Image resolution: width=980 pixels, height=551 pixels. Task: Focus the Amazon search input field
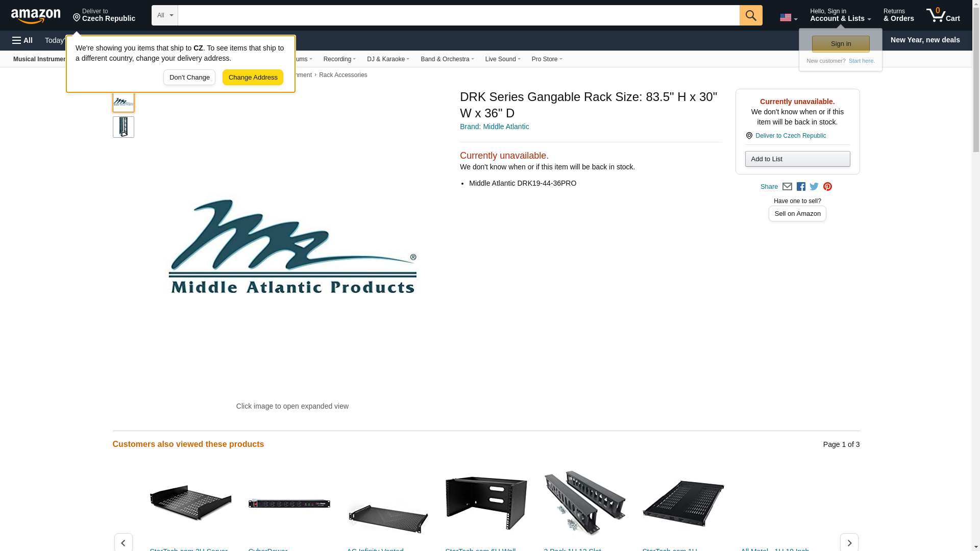[458, 15]
